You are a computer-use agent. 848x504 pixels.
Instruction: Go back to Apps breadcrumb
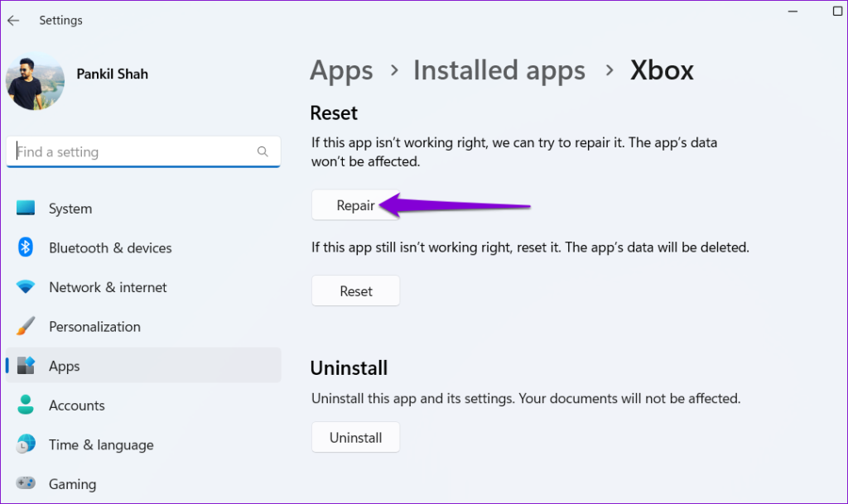(x=341, y=70)
